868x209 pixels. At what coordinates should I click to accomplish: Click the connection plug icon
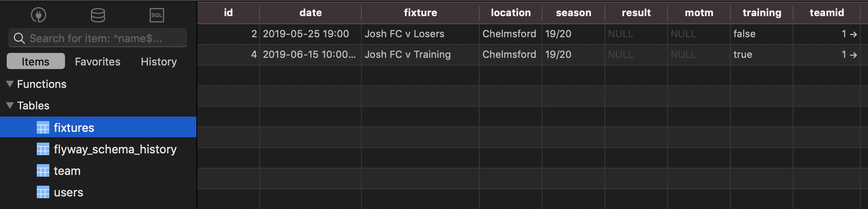coord(39,15)
